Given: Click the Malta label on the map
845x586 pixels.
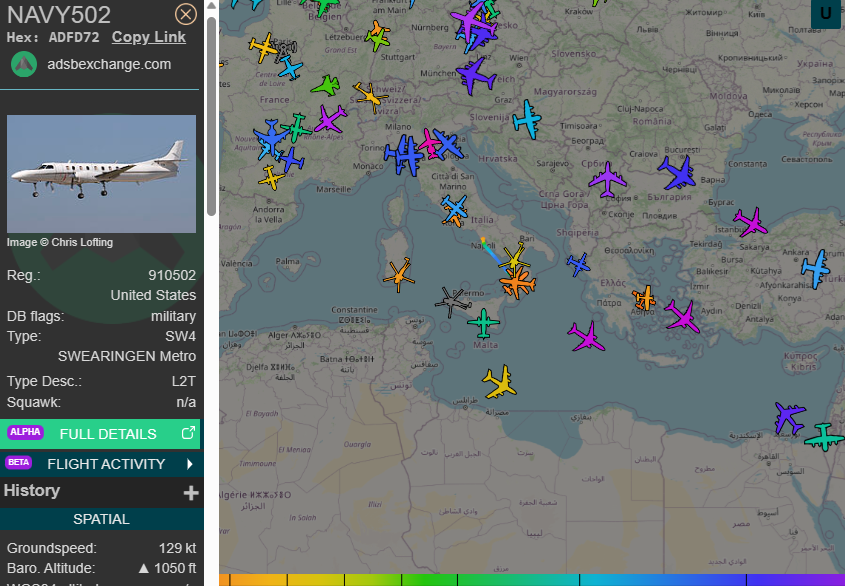Looking at the screenshot, I should pyautogui.click(x=486, y=345).
